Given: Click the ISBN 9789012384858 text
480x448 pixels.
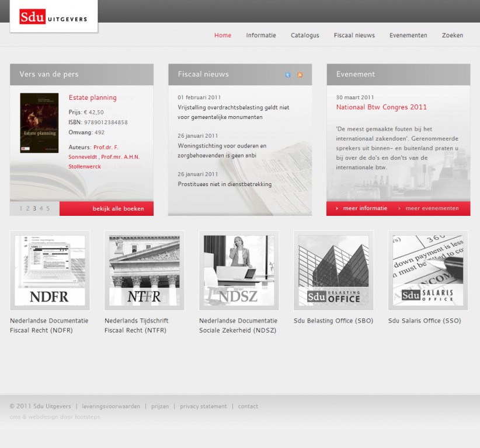Looking at the screenshot, I should pyautogui.click(x=98, y=123).
